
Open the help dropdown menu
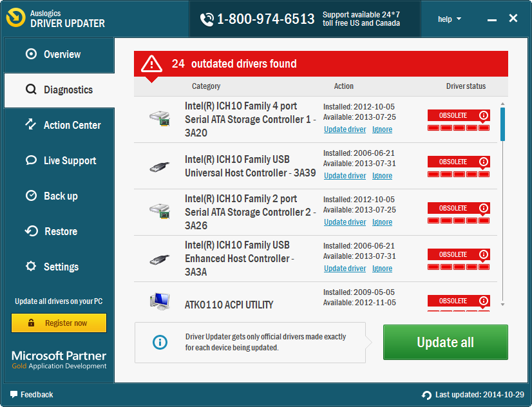[449, 19]
